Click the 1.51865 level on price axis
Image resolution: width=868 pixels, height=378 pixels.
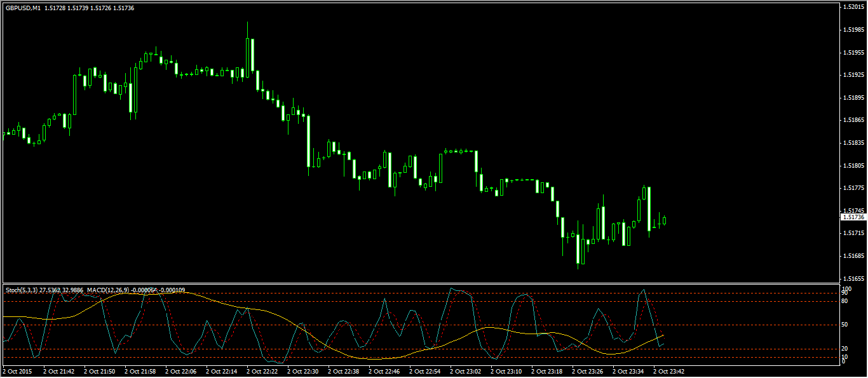pyautogui.click(x=851, y=120)
